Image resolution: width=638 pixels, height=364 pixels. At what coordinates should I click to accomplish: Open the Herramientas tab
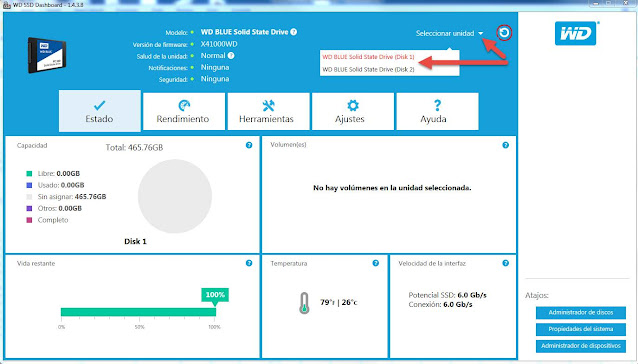tap(268, 111)
